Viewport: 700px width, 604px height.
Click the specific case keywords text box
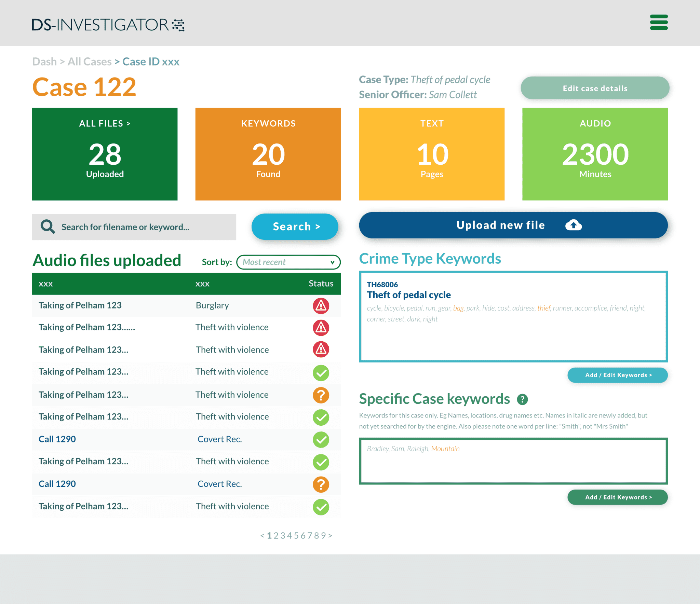click(513, 461)
